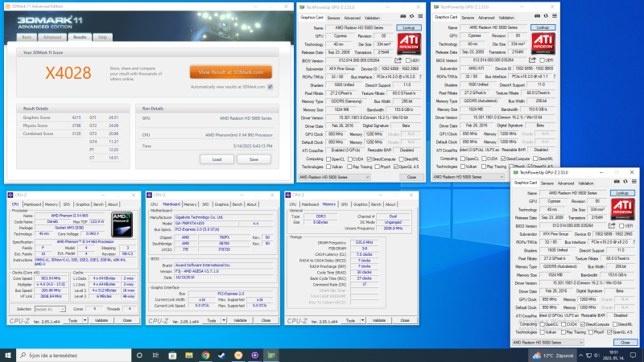
Task: Open GPU selection dropdown in upper-right GPU-Z window
Action: point(469,177)
